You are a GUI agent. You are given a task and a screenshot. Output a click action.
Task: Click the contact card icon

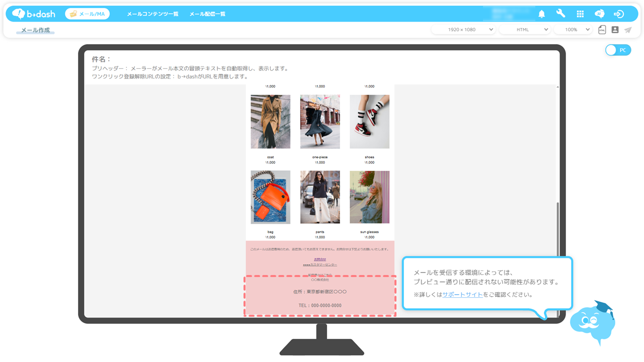coord(615,30)
